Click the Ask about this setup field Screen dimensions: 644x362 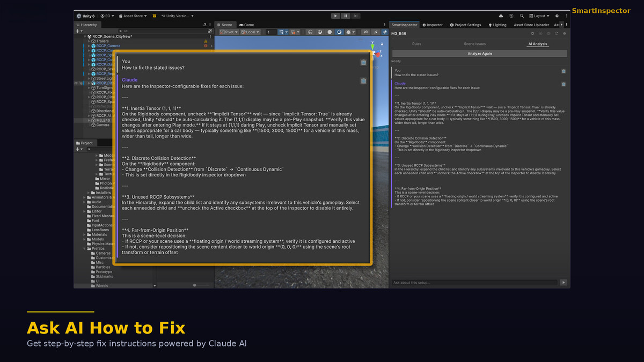tap(474, 282)
